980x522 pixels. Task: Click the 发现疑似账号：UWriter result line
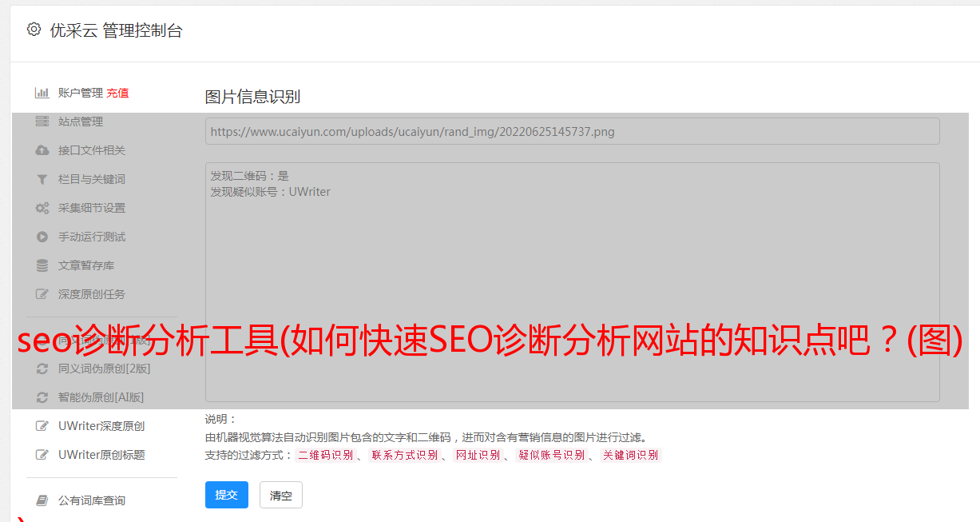[x=270, y=192]
